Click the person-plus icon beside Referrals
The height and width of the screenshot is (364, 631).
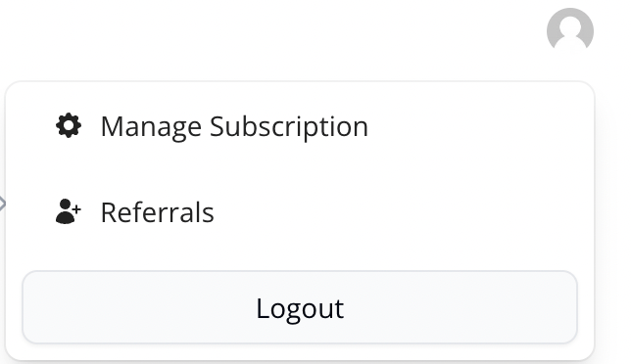pyautogui.click(x=68, y=211)
